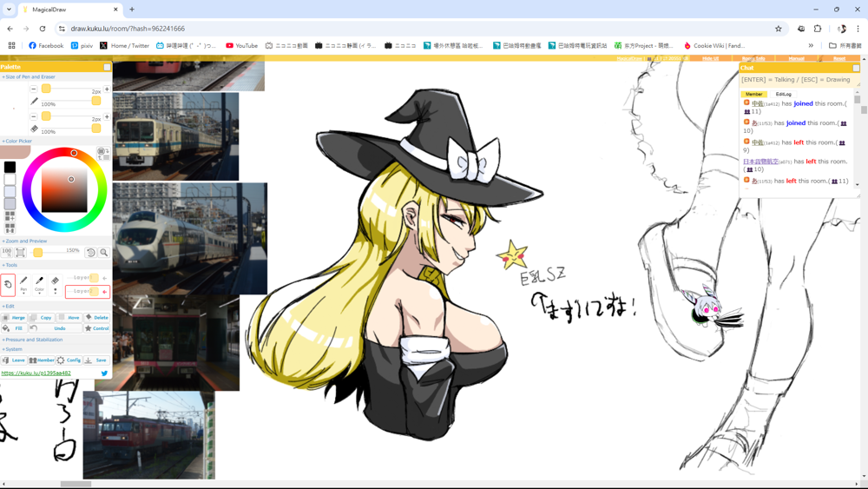The height and width of the screenshot is (489, 868).
Task: Open the Member list button
Action: 41,360
